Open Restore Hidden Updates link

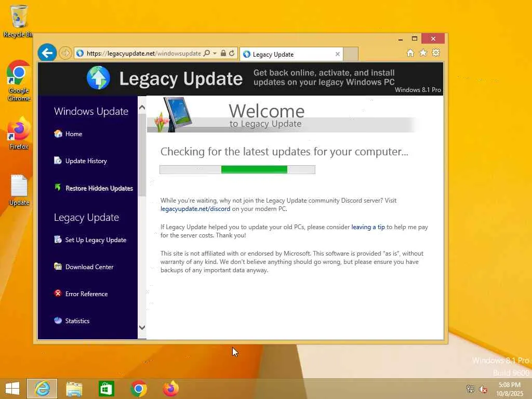(x=99, y=188)
